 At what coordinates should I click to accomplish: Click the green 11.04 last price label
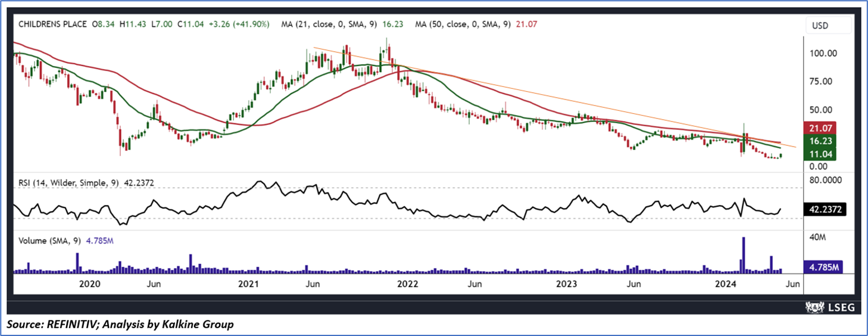pos(821,154)
